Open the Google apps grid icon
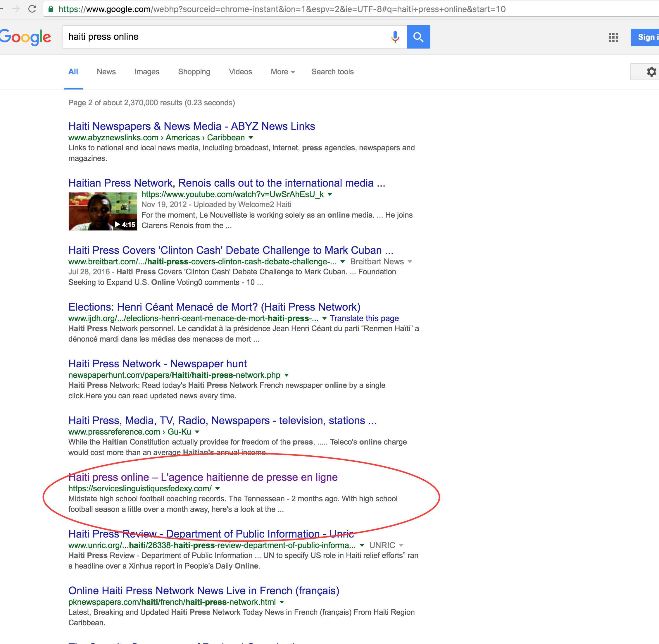This screenshot has height=644, width=659. pos(613,37)
